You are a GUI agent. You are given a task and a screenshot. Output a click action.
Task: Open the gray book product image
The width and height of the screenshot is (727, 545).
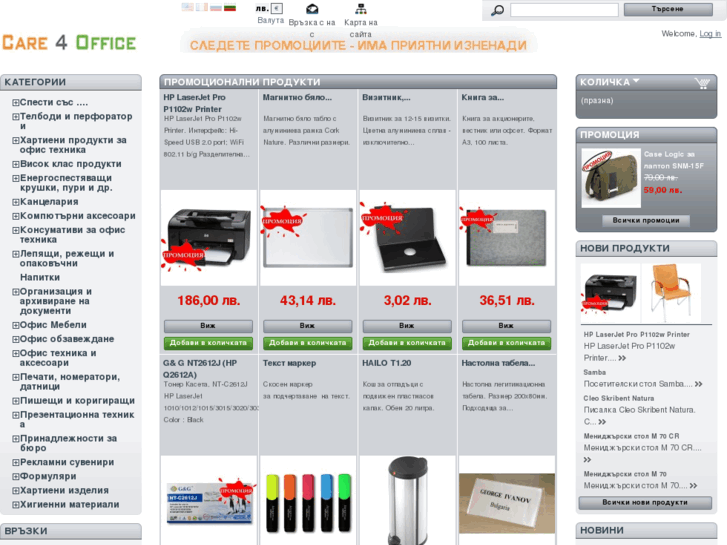point(507,237)
